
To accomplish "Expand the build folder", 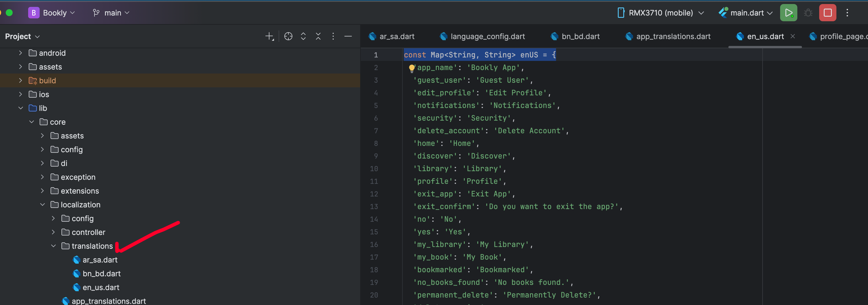I will pyautogui.click(x=21, y=80).
